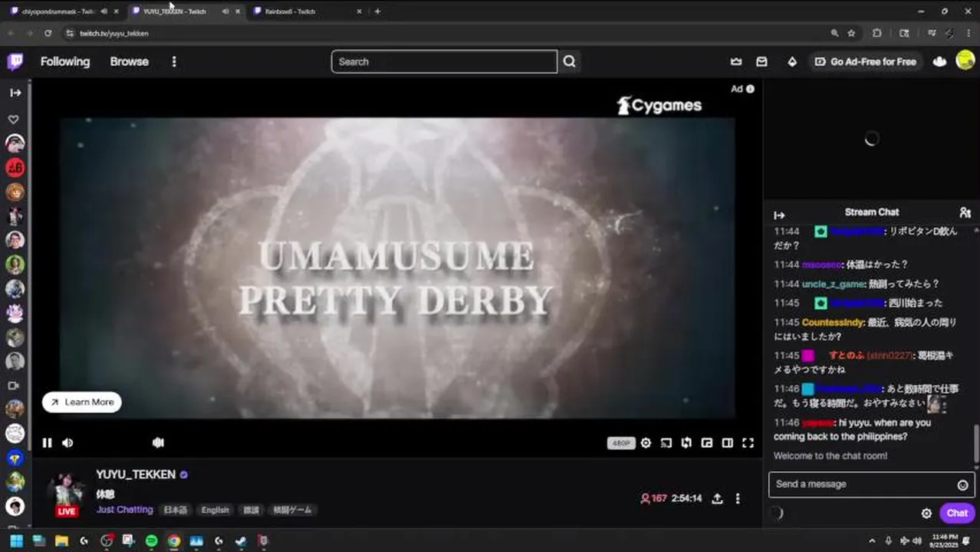The height and width of the screenshot is (552, 980).
Task: Click the Send a message field
Action: pos(871,484)
